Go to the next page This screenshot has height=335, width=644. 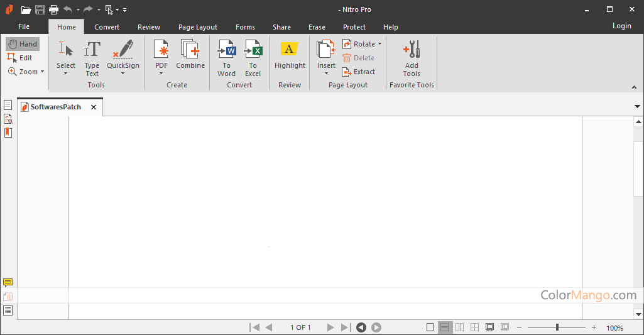click(330, 327)
